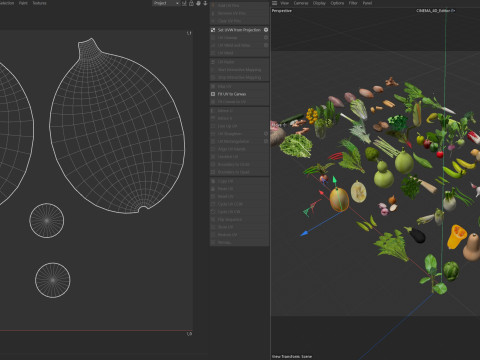Click Fit UV to Canvas command

click(232, 94)
